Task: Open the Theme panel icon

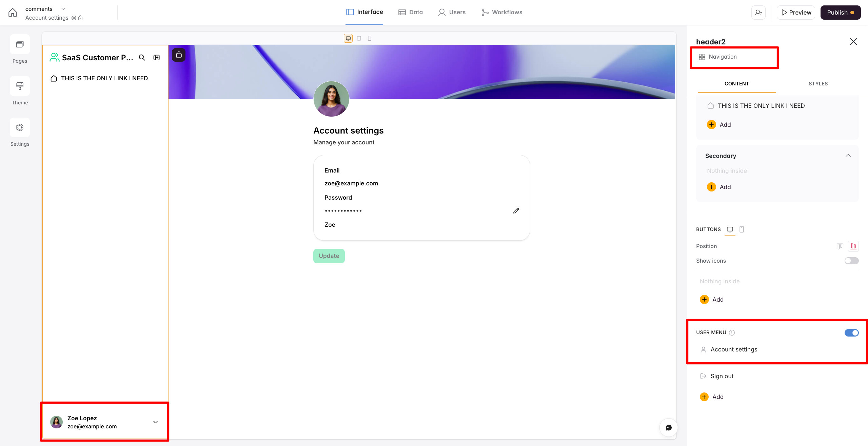Action: pyautogui.click(x=20, y=86)
